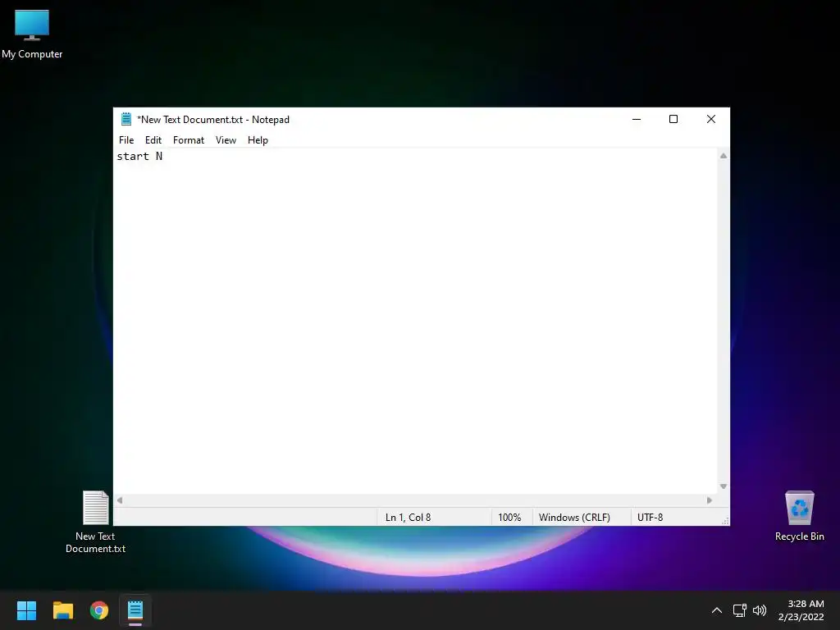Maximize the Notepad window
The image size is (840, 630).
[673, 119]
